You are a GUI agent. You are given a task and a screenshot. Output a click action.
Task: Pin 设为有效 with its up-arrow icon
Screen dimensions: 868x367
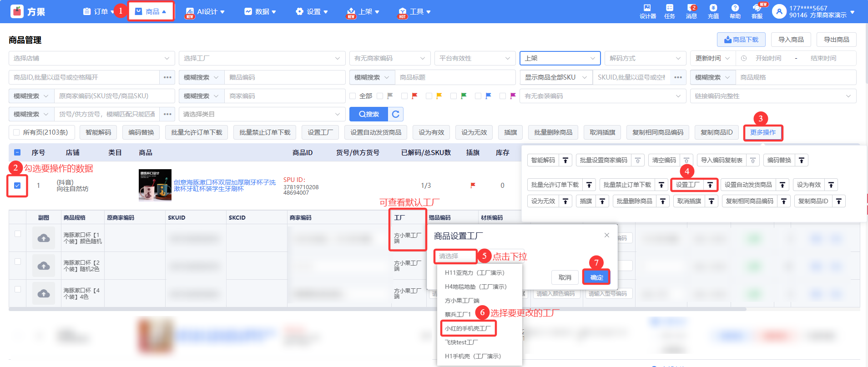tap(831, 185)
